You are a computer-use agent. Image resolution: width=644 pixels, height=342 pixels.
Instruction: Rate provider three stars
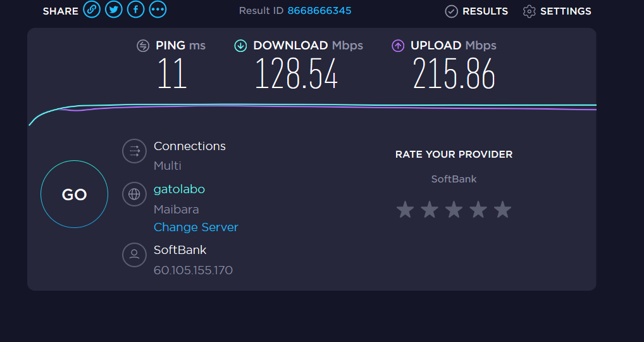click(454, 210)
